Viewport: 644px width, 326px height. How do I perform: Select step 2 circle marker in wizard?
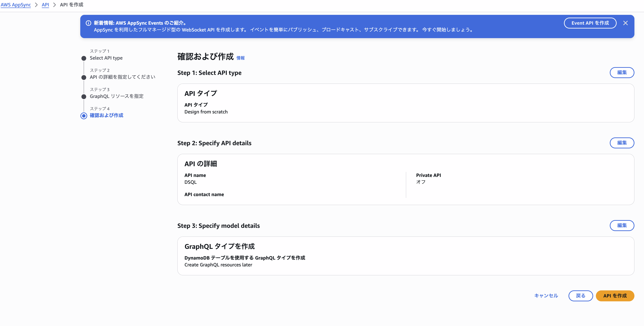pos(84,77)
